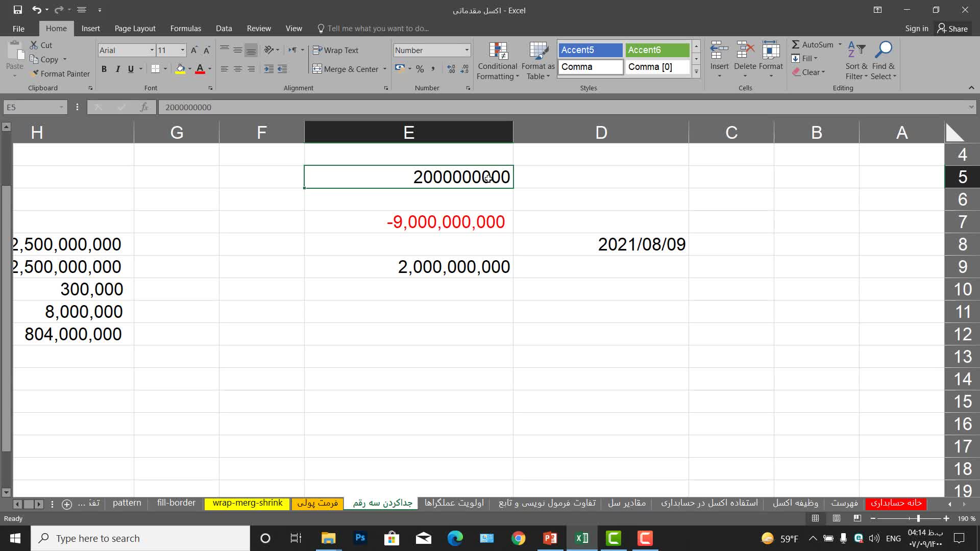Click the Percent Style icon
The height and width of the screenshot is (551, 980).
point(420,69)
